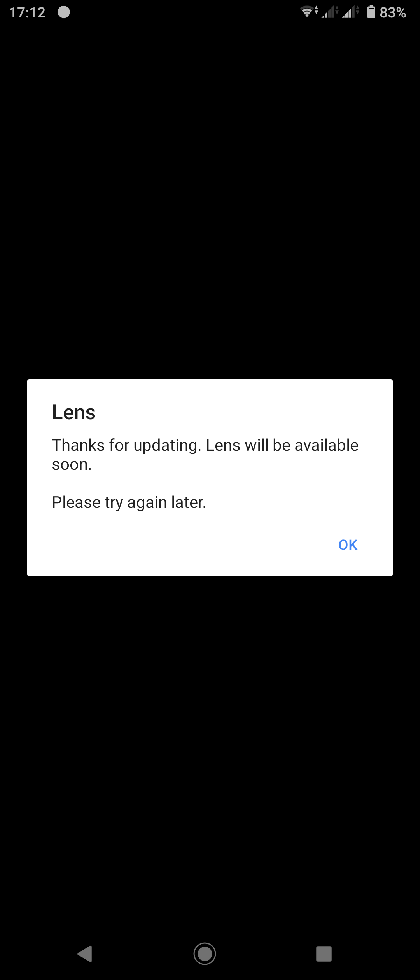Tap the battery icon in status bar
The image size is (420, 980).
coord(371,12)
